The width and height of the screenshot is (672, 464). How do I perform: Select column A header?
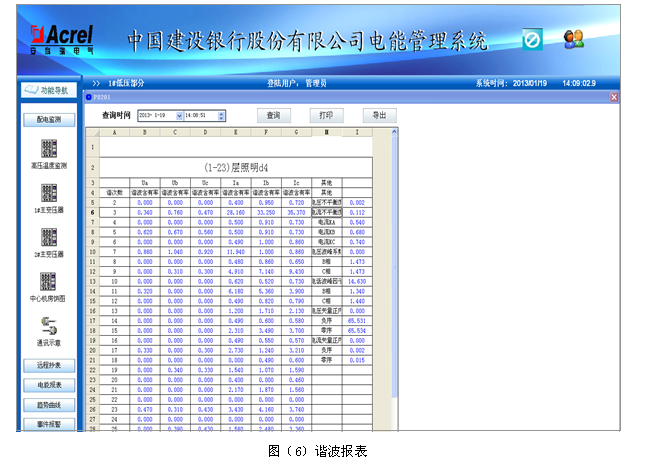(x=114, y=132)
